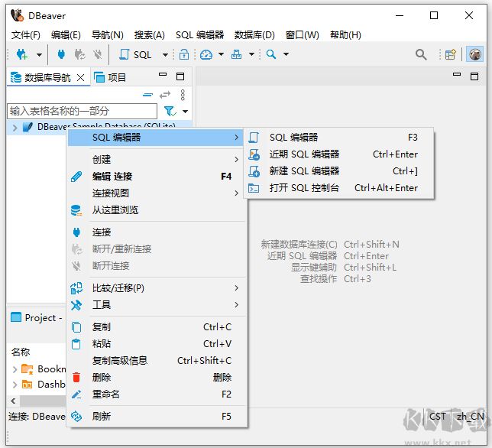Open the 创建 submenu
Screen dimensions: 492x448
tap(155, 160)
